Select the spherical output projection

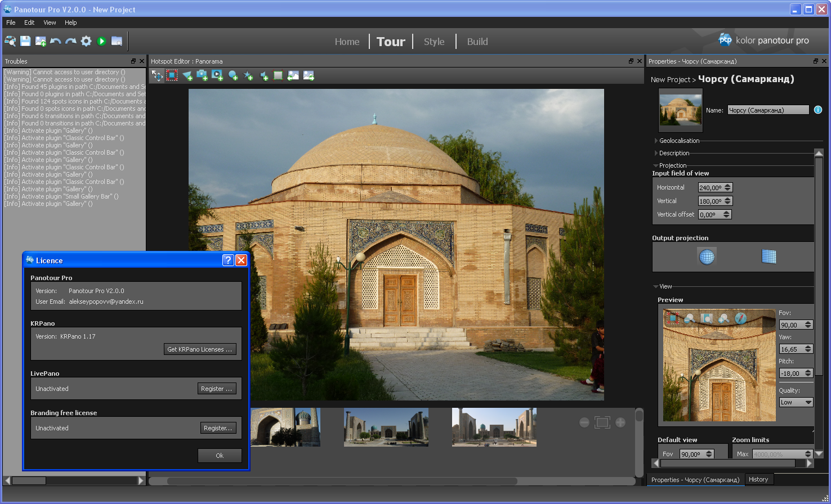707,256
